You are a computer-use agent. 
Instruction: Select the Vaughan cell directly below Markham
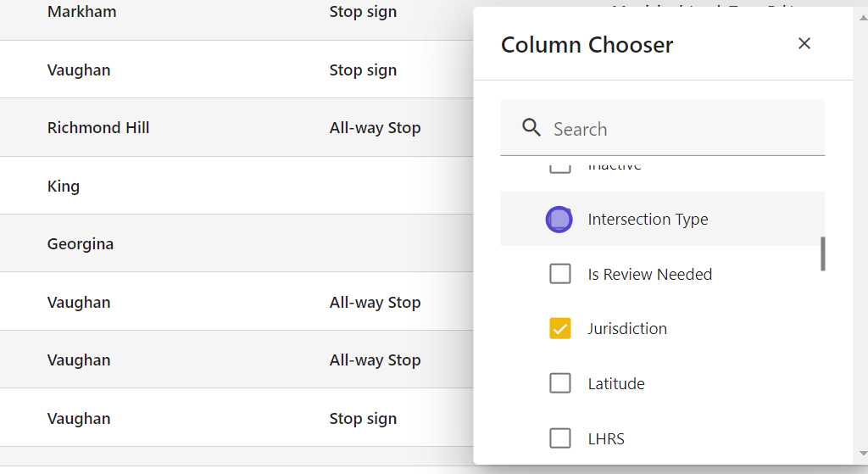(x=79, y=70)
